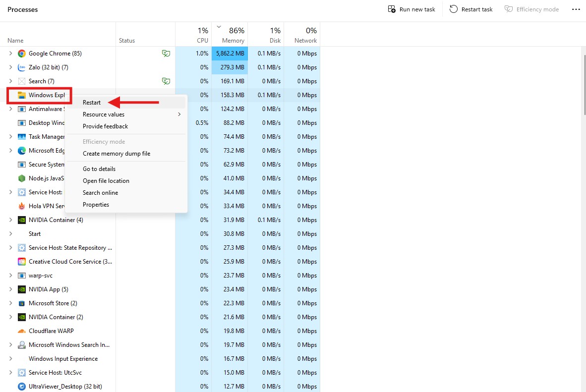Click the Run new task button
This screenshot has width=586, height=392.
click(411, 9)
